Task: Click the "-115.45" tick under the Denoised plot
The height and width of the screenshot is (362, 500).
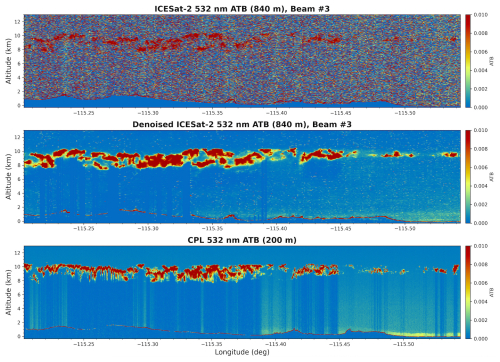Action: (x=341, y=229)
